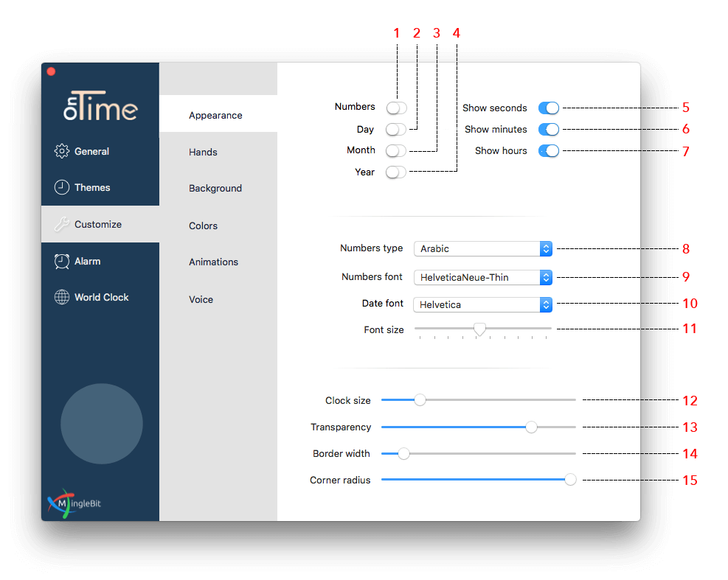Click the Customize wrench icon

point(62,224)
